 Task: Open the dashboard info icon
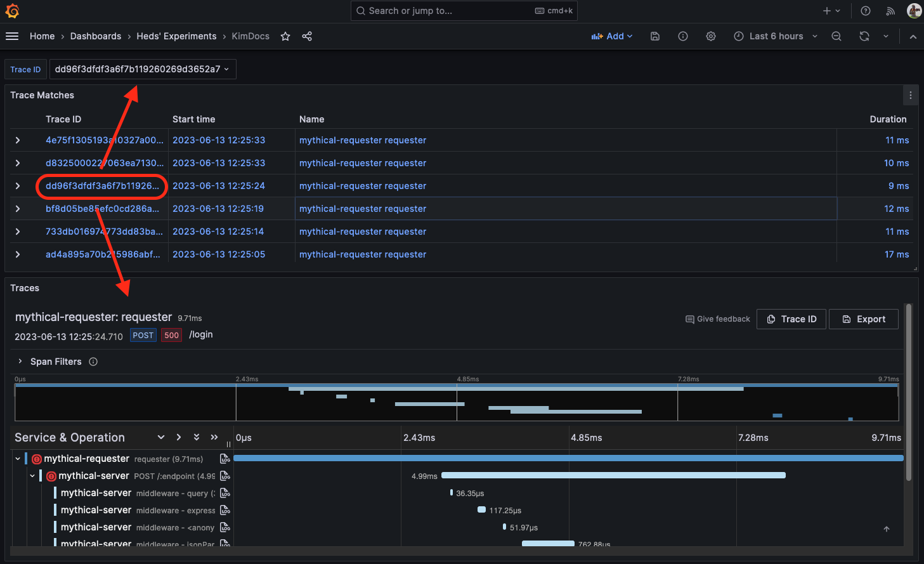tap(683, 36)
